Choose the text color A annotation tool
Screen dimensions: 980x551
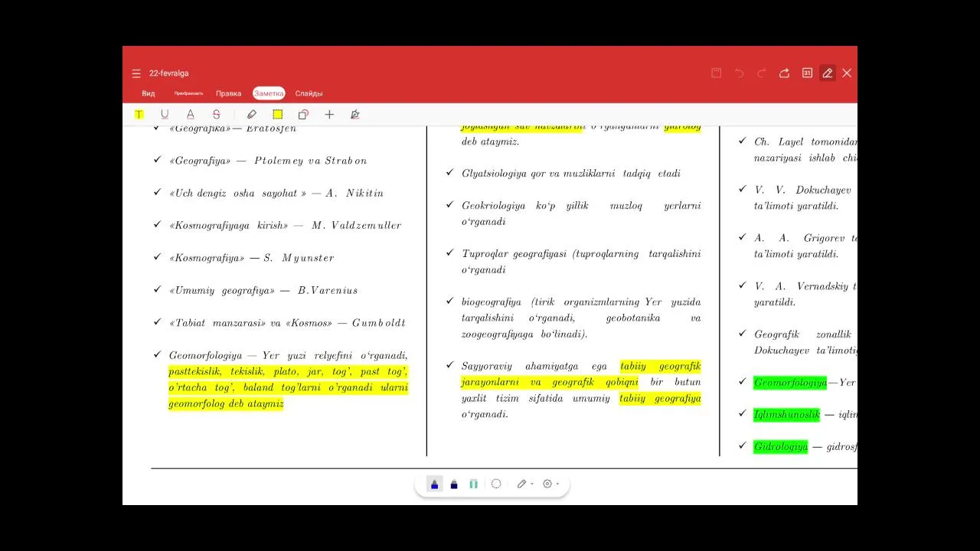tap(191, 115)
